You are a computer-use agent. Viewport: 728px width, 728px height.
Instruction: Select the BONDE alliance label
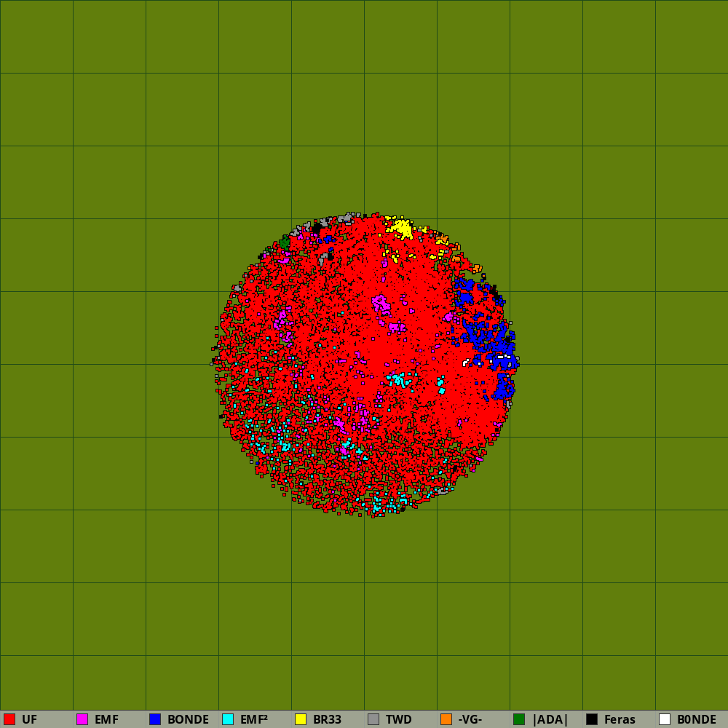tap(188, 720)
